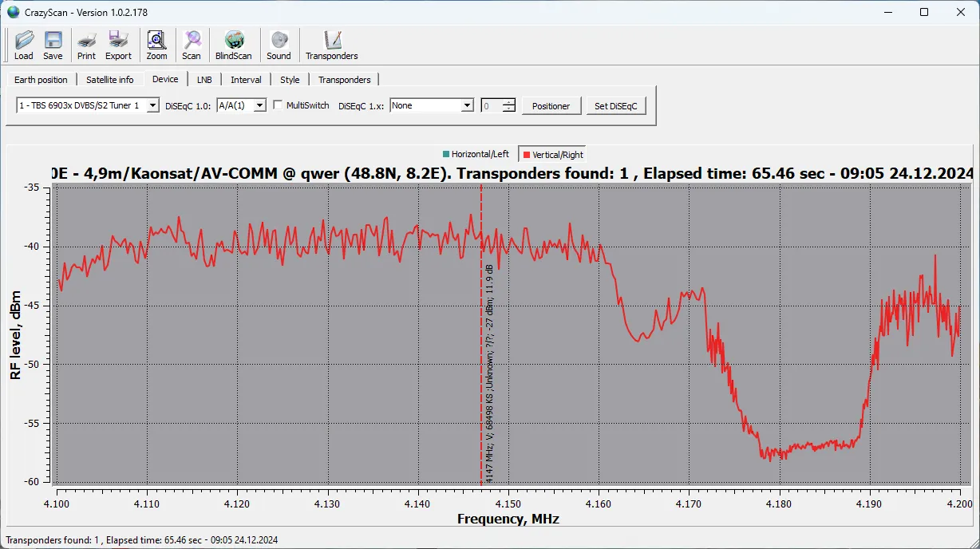Viewport: 980px width, 549px height.
Task: Switch to the LNB tab
Action: (x=204, y=80)
